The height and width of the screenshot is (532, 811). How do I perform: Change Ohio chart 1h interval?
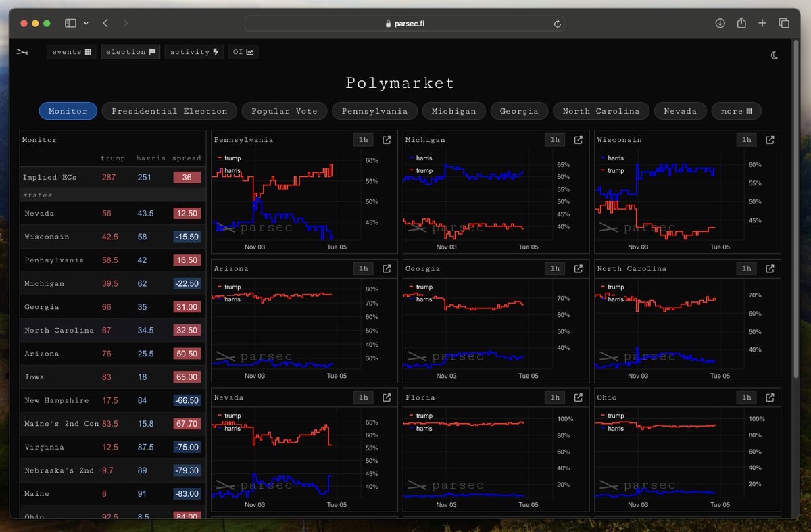pyautogui.click(x=747, y=397)
